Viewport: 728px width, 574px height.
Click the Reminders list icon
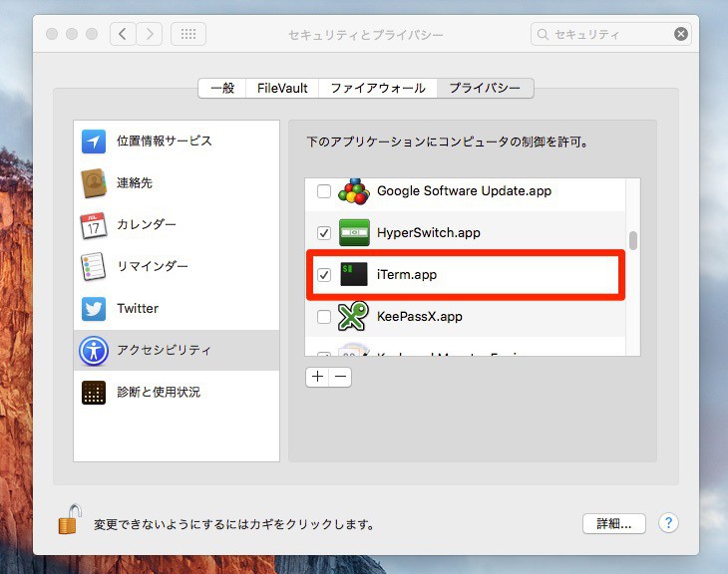94,266
